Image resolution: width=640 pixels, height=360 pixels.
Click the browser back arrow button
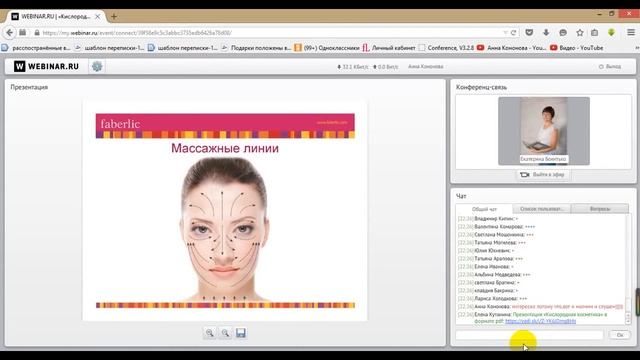pyautogui.click(x=10, y=33)
